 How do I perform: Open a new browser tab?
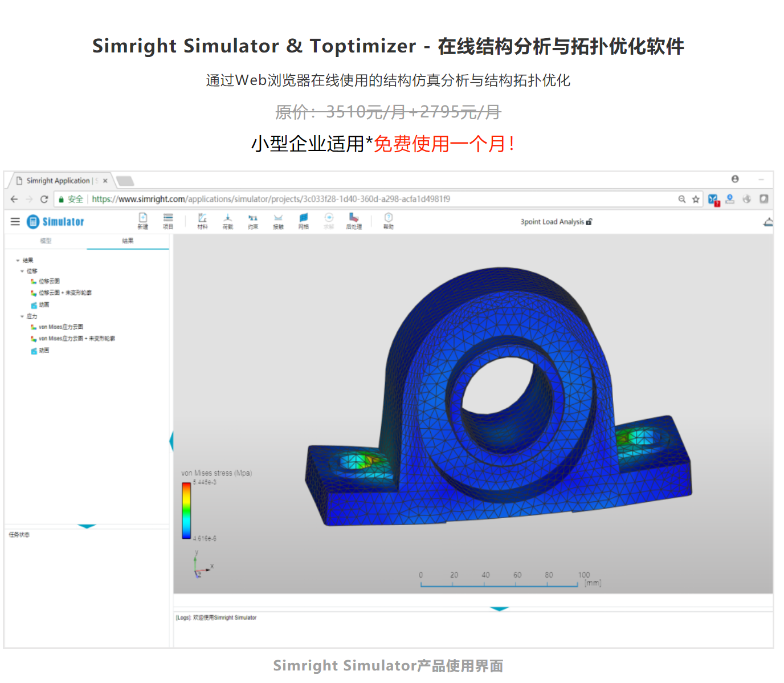[125, 181]
